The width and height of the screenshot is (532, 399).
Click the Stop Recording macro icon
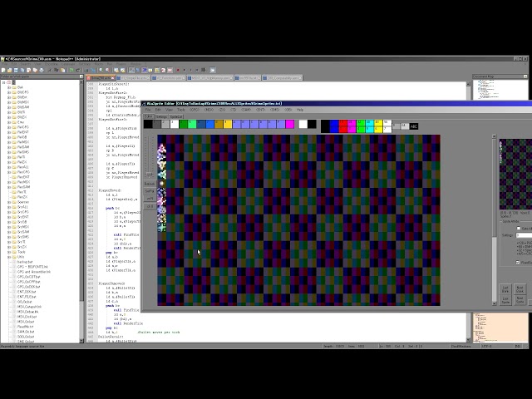click(185, 70)
